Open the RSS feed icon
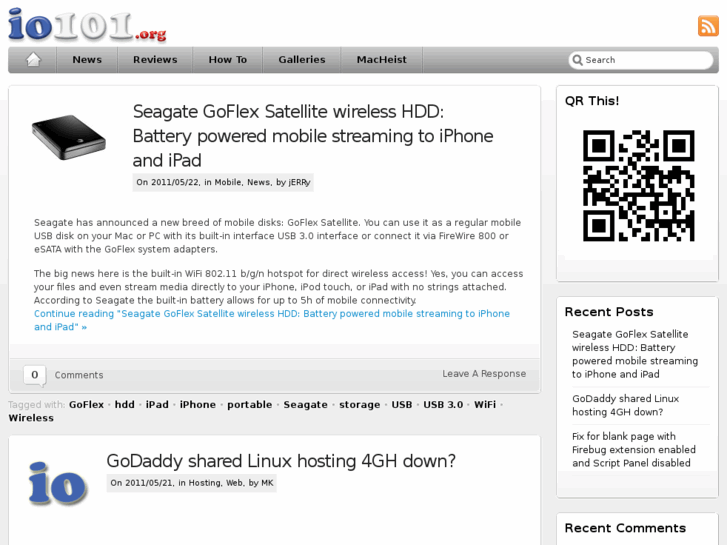Viewport: 727px width, 545px height. click(708, 26)
